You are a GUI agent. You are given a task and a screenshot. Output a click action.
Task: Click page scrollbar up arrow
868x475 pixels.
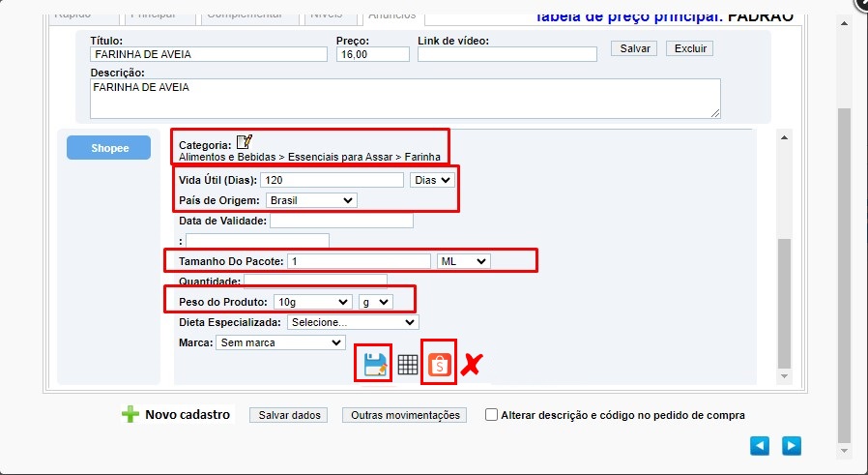(844, 23)
